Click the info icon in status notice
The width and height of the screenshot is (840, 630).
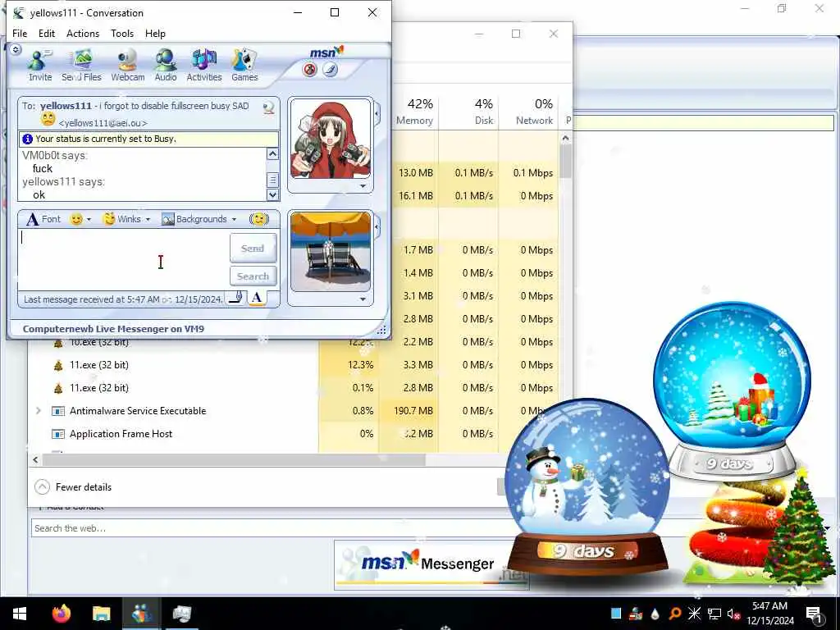(27, 139)
